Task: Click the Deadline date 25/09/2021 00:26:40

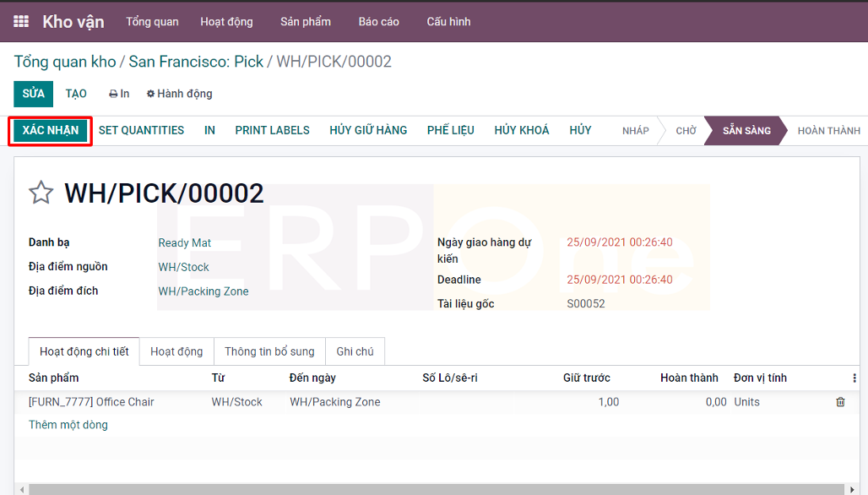Action: 620,280
